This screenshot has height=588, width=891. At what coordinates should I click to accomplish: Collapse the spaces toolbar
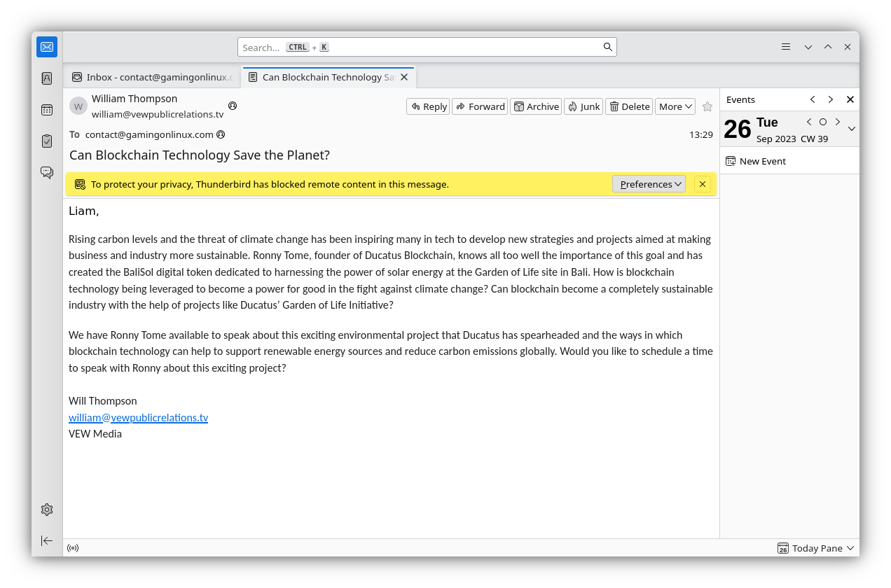point(47,540)
